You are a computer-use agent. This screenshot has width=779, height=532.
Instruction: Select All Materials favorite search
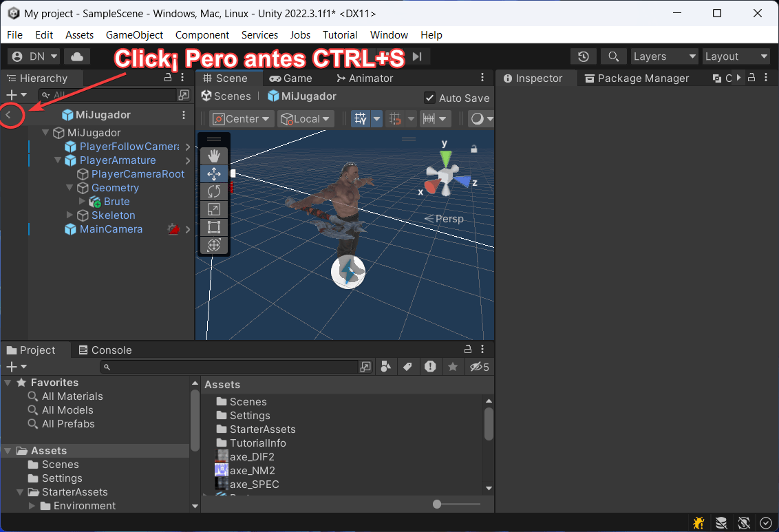[72, 396]
